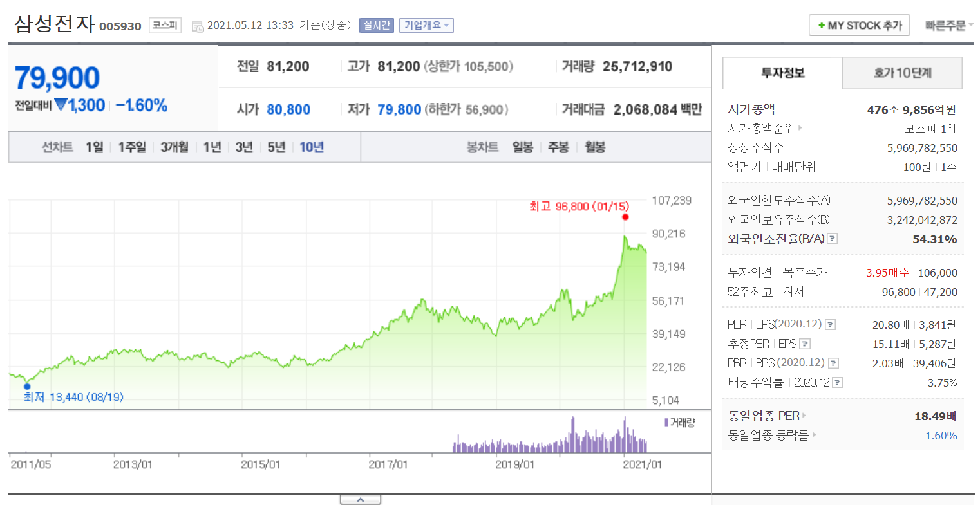Click the 배당수익률 3.75% value
The height and width of the screenshot is (505, 980).
click(x=943, y=383)
